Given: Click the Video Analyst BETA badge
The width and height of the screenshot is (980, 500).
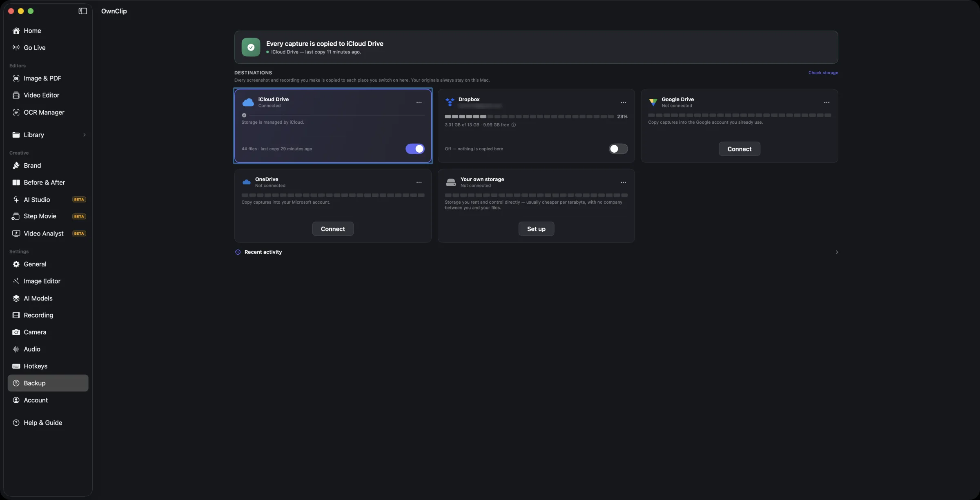Looking at the screenshot, I should (x=79, y=233).
